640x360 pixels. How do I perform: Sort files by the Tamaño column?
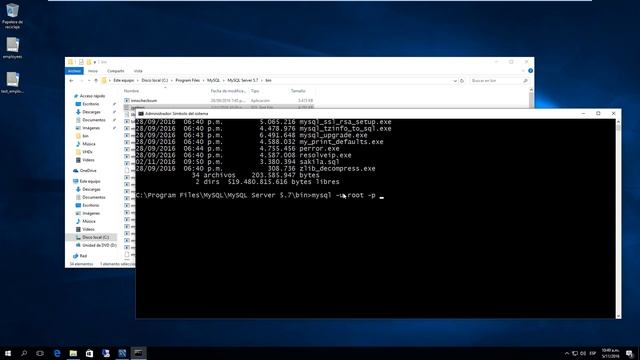pos(298,91)
